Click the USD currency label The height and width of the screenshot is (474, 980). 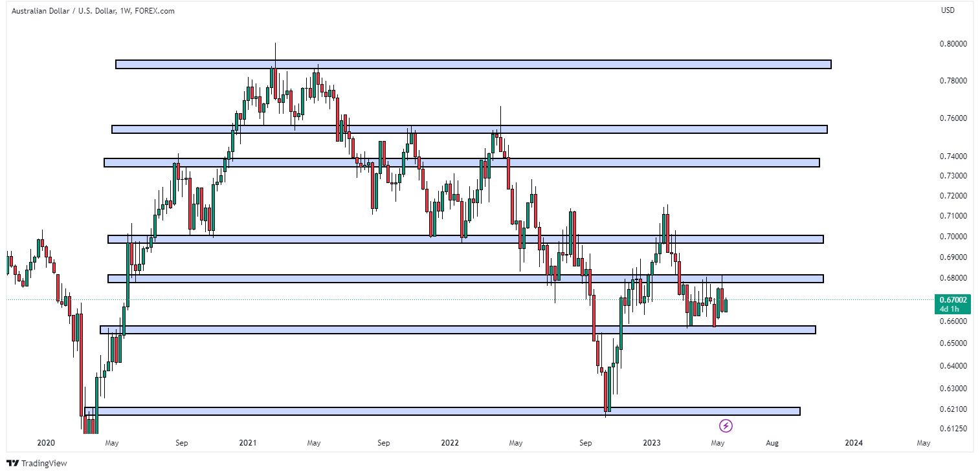pos(948,10)
